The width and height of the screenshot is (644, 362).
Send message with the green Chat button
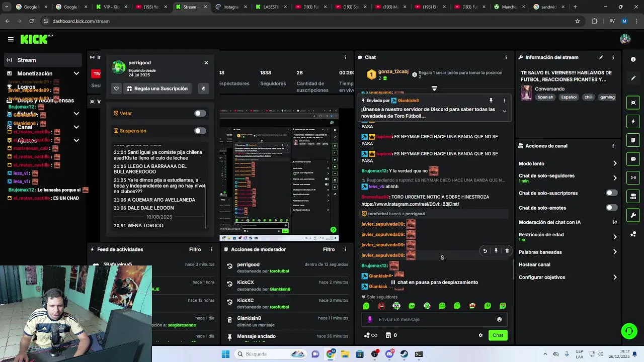click(x=498, y=335)
